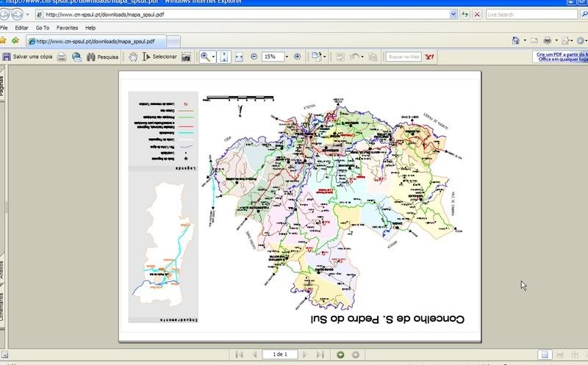Open the IE Print dropdown arrow

556,40
